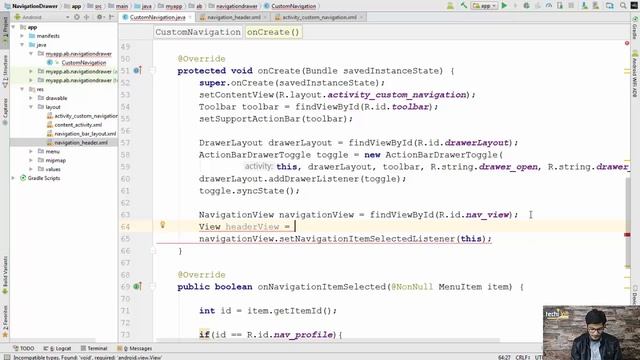Image resolution: width=640 pixels, height=360 pixels.
Task: Open the TODO tool window
Action: 23,348
